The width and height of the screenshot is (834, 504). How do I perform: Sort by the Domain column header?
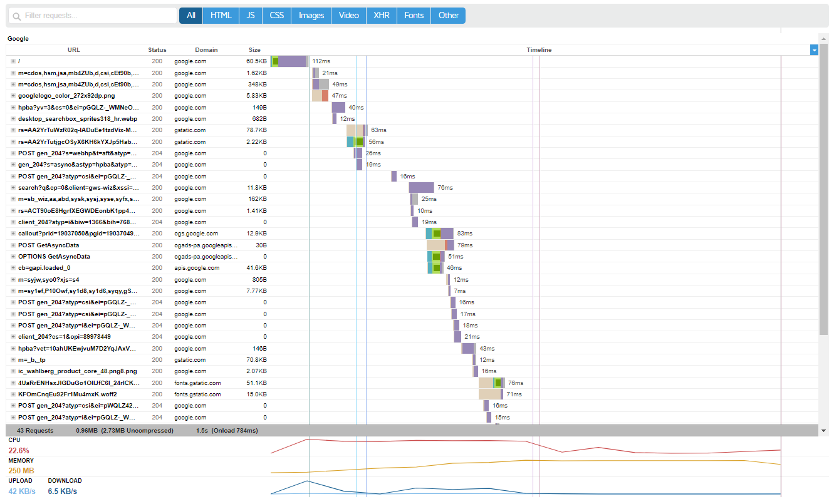pos(206,50)
